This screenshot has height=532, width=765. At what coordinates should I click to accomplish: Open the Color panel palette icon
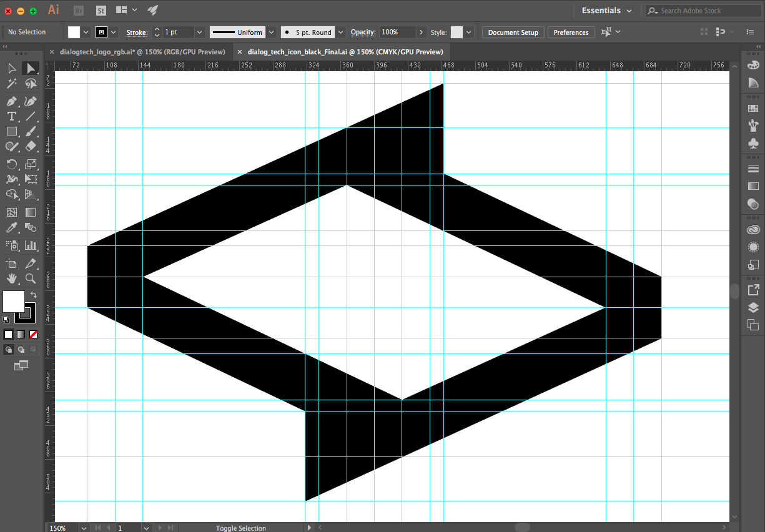pyautogui.click(x=753, y=66)
